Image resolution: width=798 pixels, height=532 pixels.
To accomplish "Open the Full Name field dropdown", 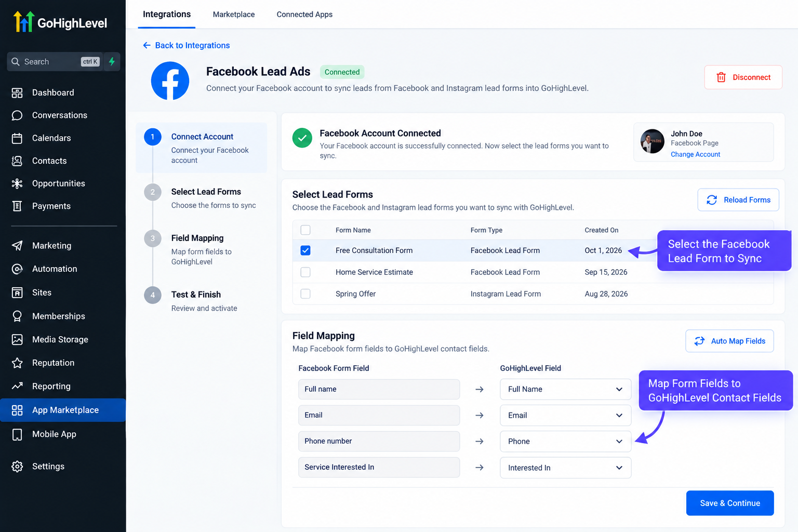I will click(x=565, y=389).
